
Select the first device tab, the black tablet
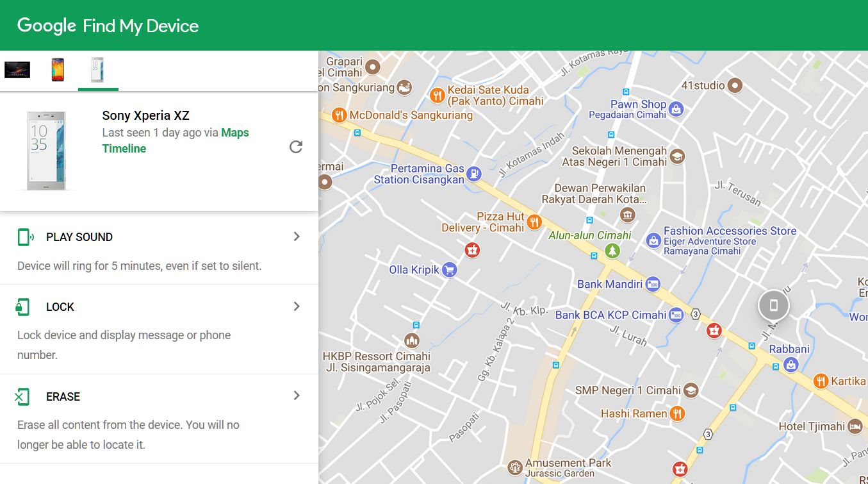coord(17,70)
